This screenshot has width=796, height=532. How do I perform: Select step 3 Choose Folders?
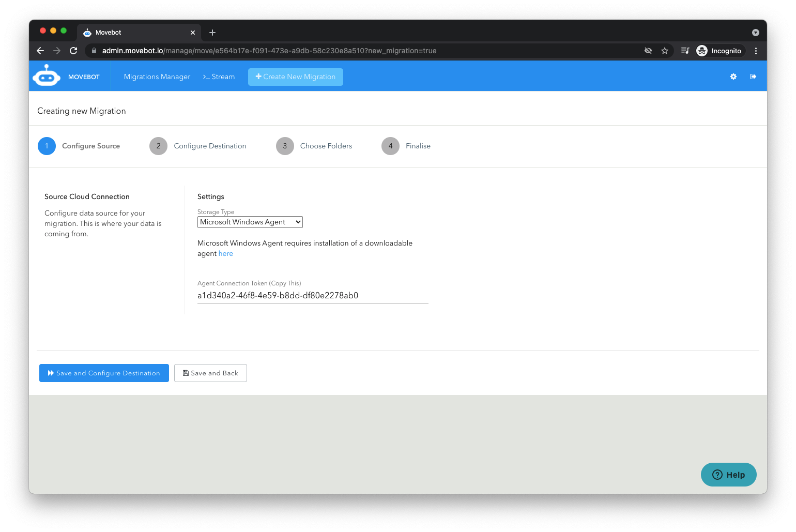(314, 146)
